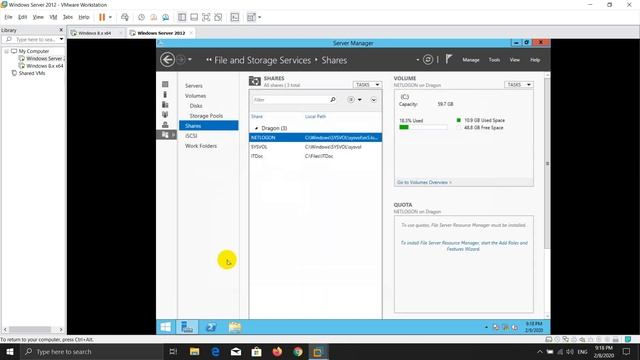Image resolution: width=640 pixels, height=360 pixels.
Task: Collapse the Dragon (3) group
Action: (256, 128)
